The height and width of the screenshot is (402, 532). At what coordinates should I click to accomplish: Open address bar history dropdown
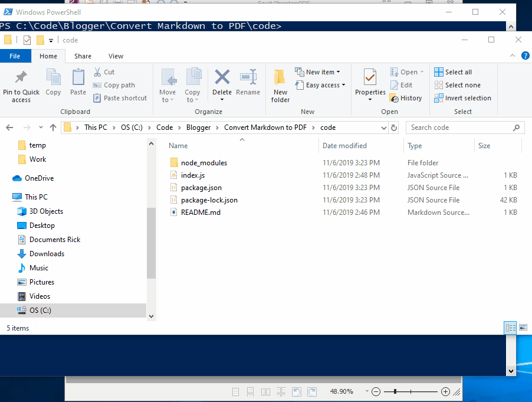coord(384,128)
